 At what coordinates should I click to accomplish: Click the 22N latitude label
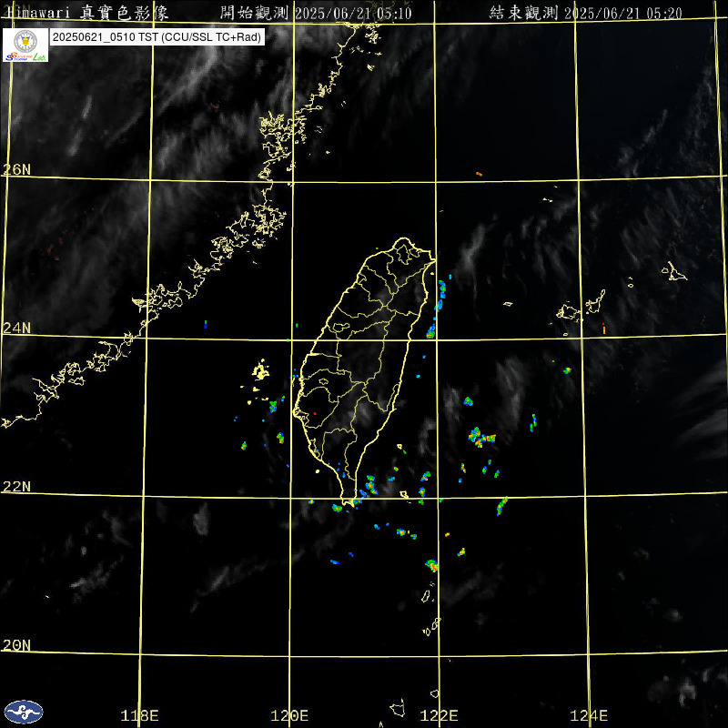pyautogui.click(x=16, y=487)
